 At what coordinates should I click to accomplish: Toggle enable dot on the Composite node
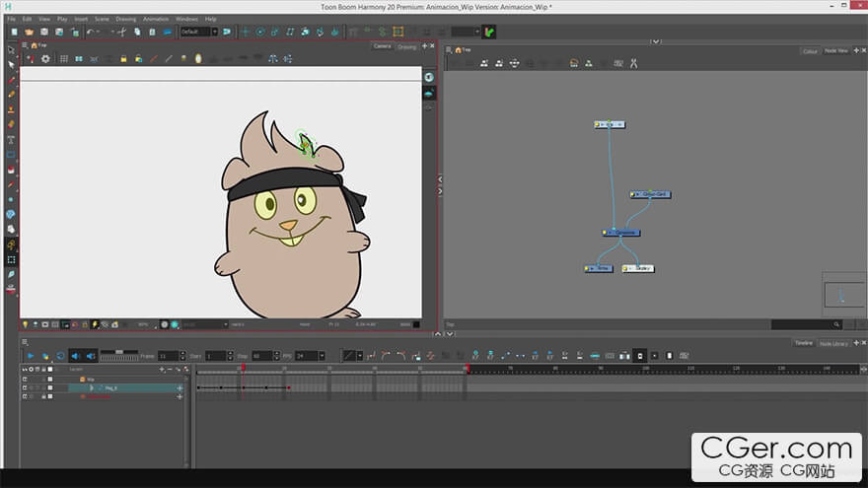coord(605,233)
